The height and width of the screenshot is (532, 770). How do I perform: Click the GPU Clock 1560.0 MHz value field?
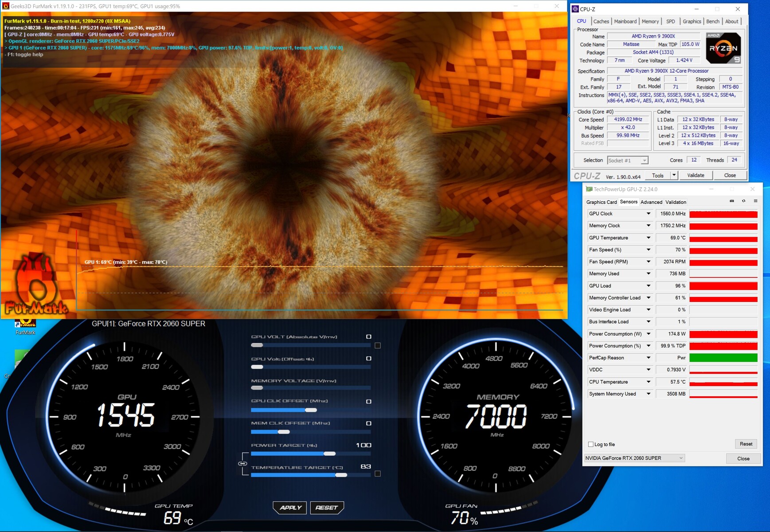[671, 214]
